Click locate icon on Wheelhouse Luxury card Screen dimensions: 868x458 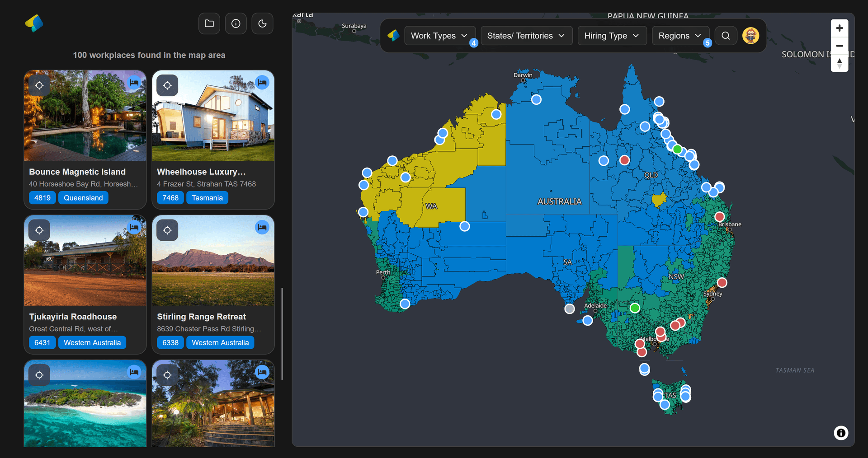coord(167,85)
